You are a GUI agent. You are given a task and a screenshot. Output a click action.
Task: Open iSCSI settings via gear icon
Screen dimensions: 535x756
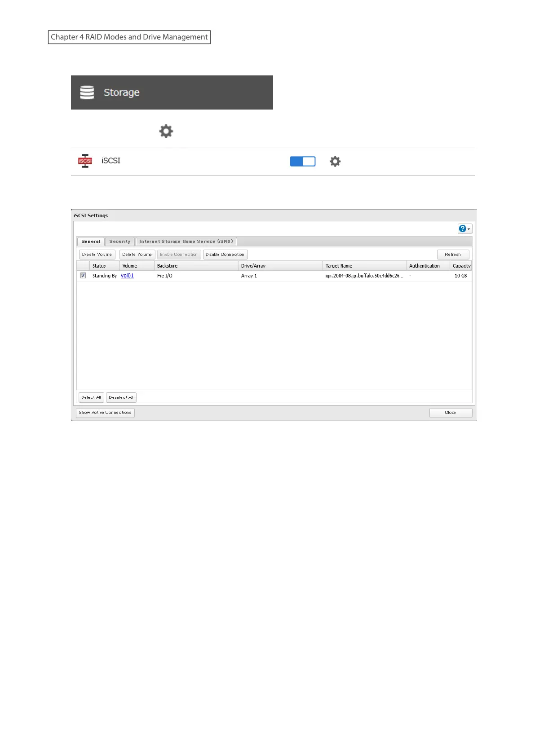click(335, 162)
